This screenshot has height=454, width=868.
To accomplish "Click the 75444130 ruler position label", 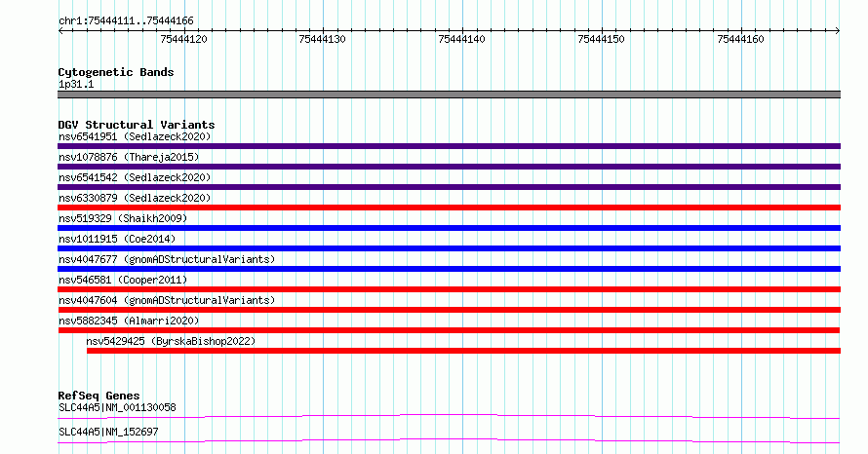I will click(x=322, y=39).
